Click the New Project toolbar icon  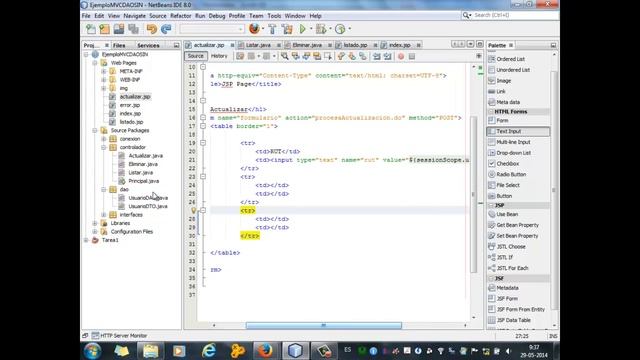(x=104, y=29)
